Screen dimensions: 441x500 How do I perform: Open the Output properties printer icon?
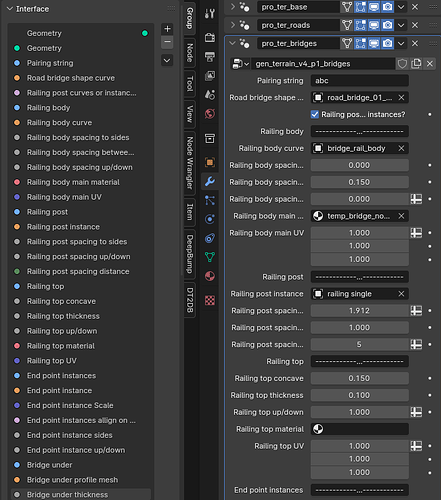[210, 57]
